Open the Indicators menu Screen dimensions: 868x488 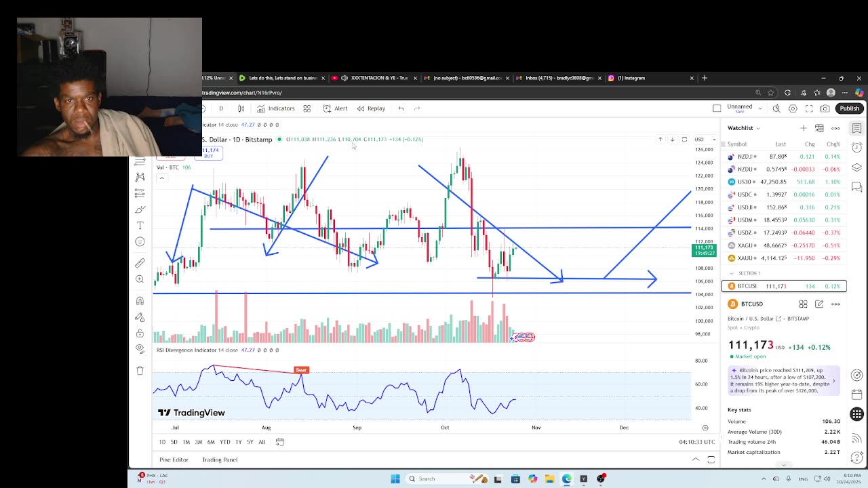[275, 108]
